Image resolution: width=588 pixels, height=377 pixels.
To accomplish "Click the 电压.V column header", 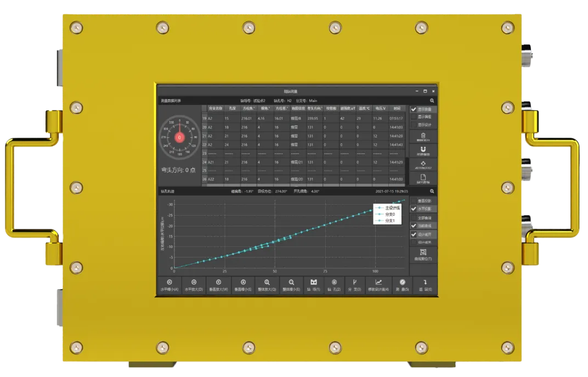I will 381,109.
